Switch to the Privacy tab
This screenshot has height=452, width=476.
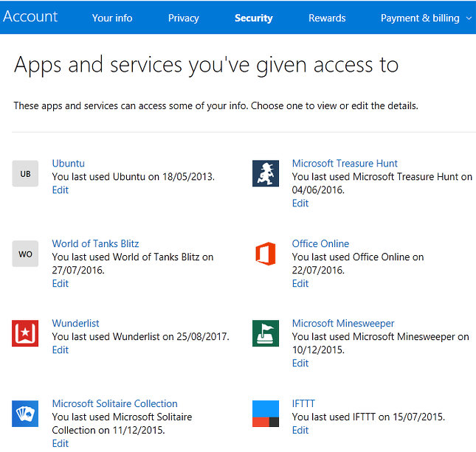184,18
